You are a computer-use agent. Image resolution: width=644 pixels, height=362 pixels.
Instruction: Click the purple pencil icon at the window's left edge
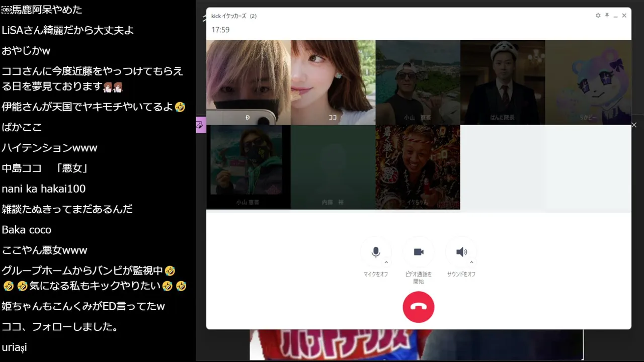pyautogui.click(x=201, y=125)
